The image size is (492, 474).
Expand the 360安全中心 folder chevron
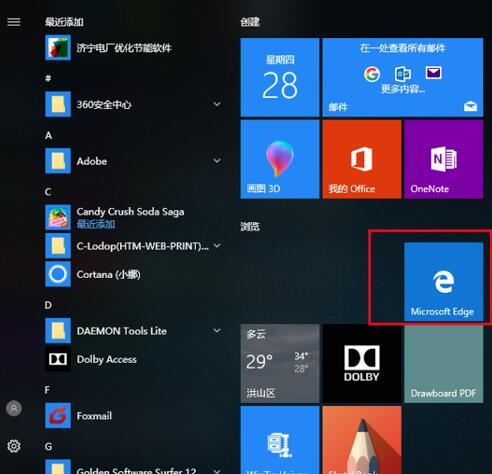coord(217,104)
